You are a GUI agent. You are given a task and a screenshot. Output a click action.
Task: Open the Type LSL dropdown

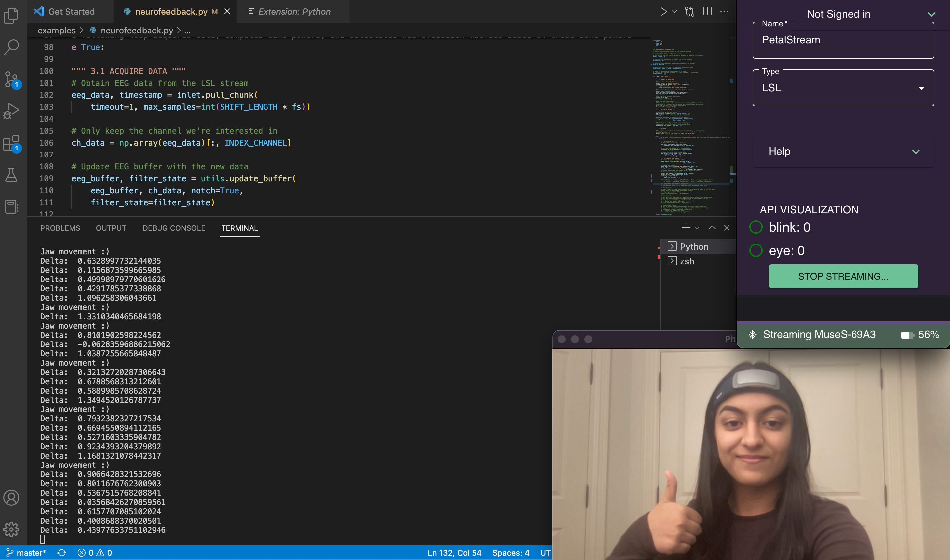[843, 88]
